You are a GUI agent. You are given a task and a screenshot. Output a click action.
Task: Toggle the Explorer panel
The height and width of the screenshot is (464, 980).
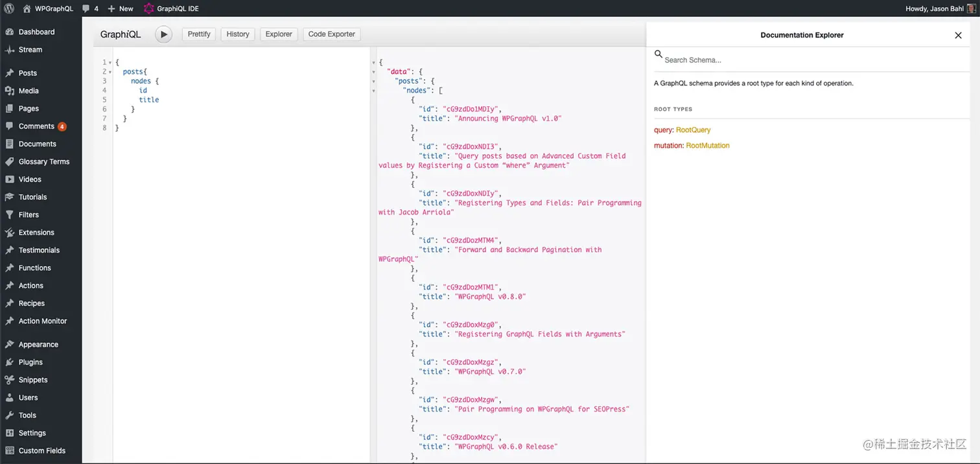tap(279, 34)
